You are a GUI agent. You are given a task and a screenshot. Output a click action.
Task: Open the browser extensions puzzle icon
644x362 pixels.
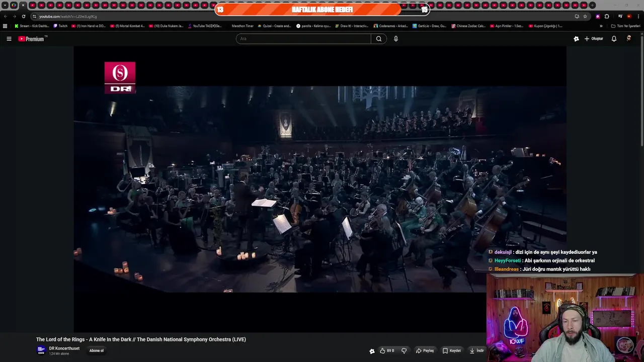pyautogui.click(x=607, y=16)
